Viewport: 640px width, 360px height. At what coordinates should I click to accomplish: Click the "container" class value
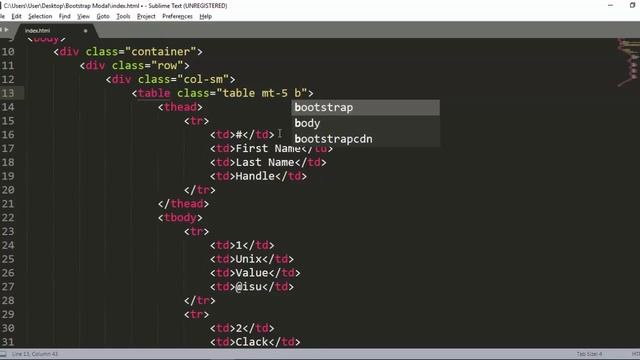pyautogui.click(x=161, y=52)
